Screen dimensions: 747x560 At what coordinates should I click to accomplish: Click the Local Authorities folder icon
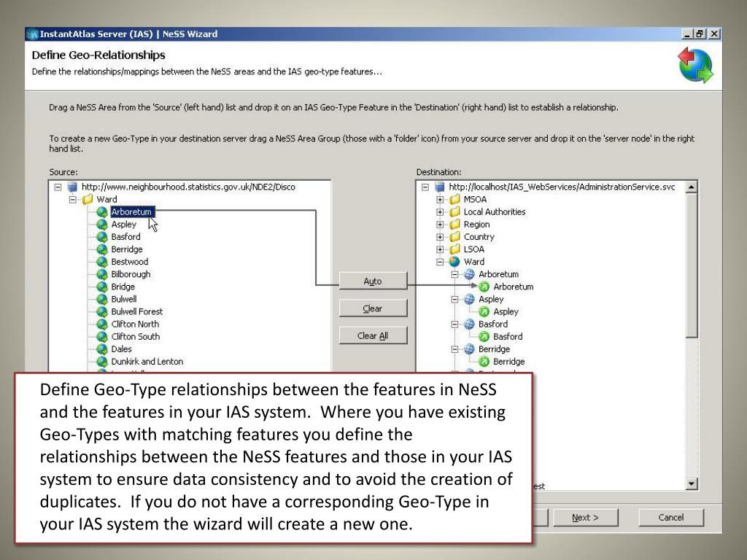pyautogui.click(x=455, y=212)
